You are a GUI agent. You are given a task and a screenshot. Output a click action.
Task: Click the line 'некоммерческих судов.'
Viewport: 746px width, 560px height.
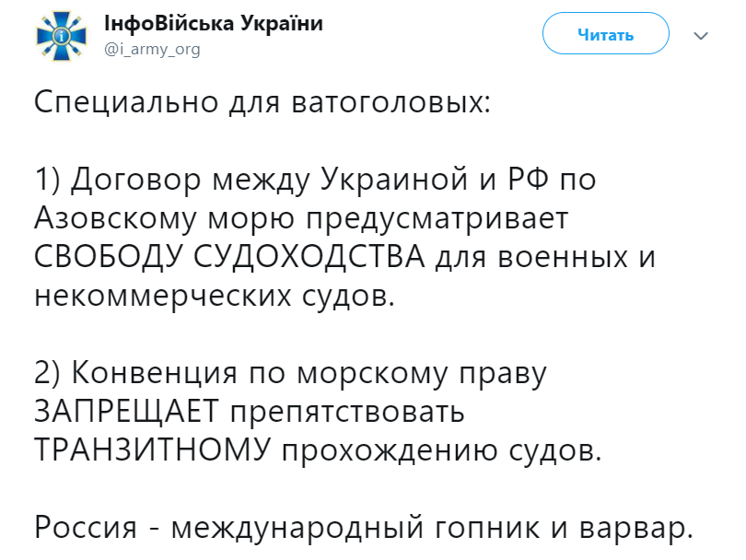point(215,296)
